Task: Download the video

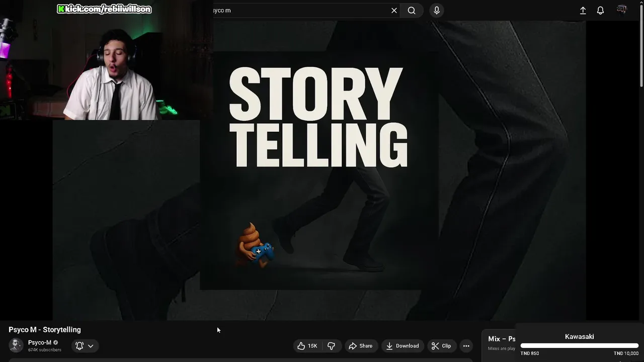Action: [x=403, y=346]
